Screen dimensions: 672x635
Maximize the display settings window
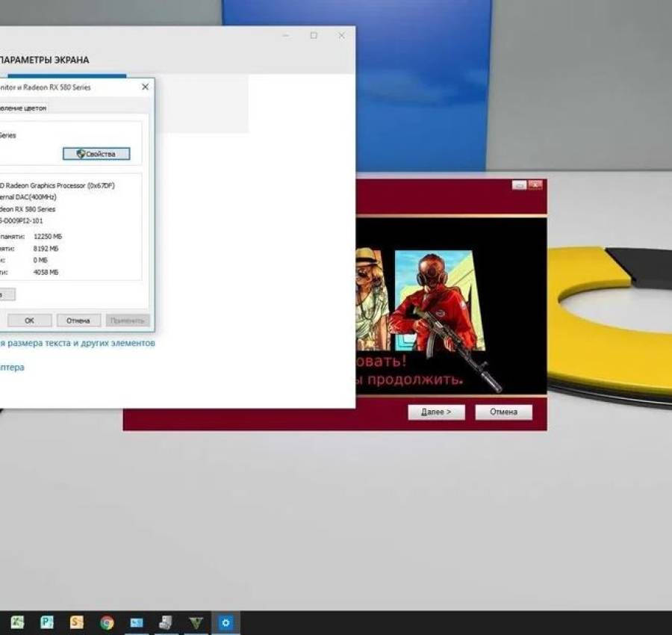pos(314,36)
